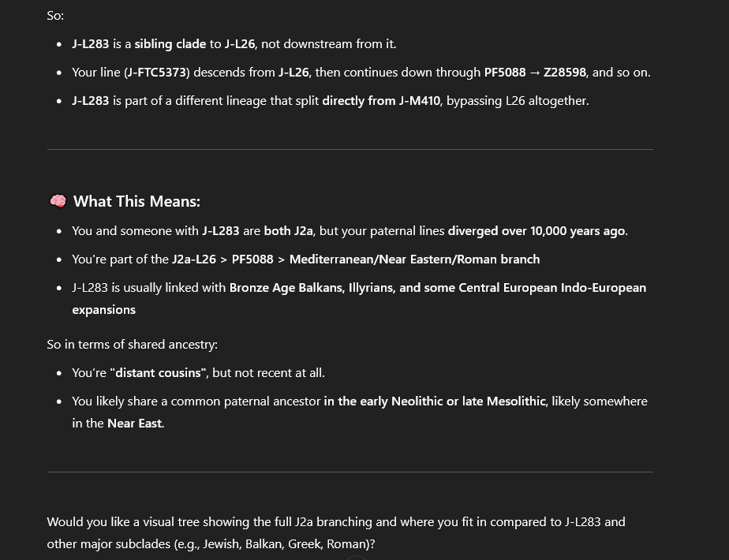This screenshot has width=729, height=560.
Task: Click the bold word "expansions"
Action: click(x=103, y=310)
